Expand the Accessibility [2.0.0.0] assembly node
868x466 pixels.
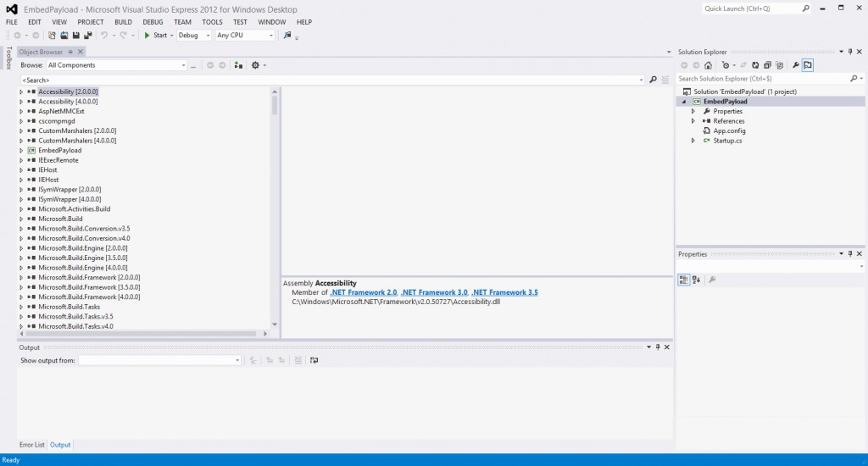[x=21, y=92]
